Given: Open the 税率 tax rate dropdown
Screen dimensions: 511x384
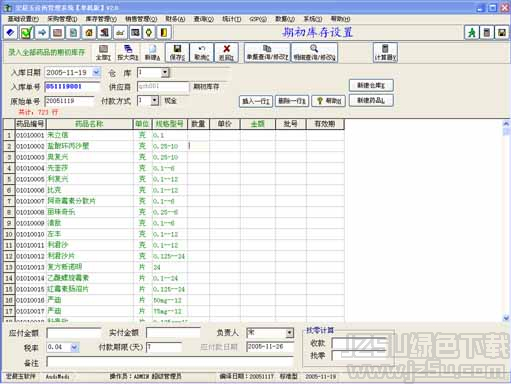Looking at the screenshot, I should (x=74, y=347).
